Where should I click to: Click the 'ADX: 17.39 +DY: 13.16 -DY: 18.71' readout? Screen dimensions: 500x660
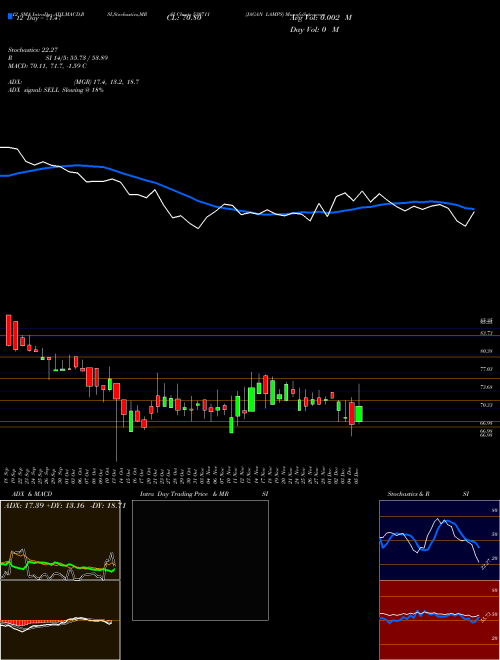pyautogui.click(x=65, y=506)
